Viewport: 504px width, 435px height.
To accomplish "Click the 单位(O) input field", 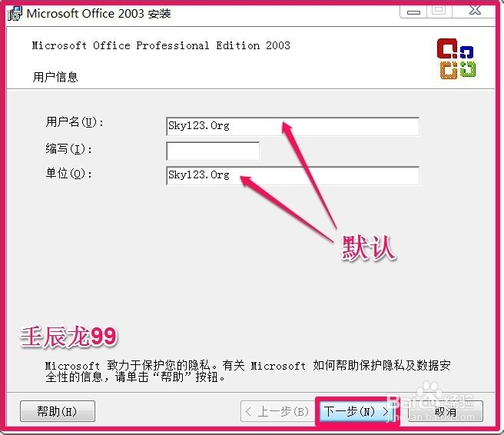I will pos(293,175).
